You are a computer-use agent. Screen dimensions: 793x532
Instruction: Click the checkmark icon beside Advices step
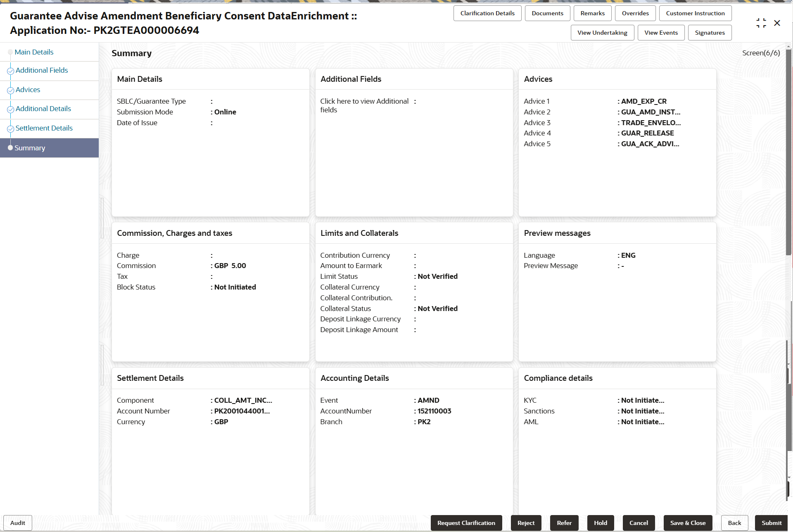point(10,90)
